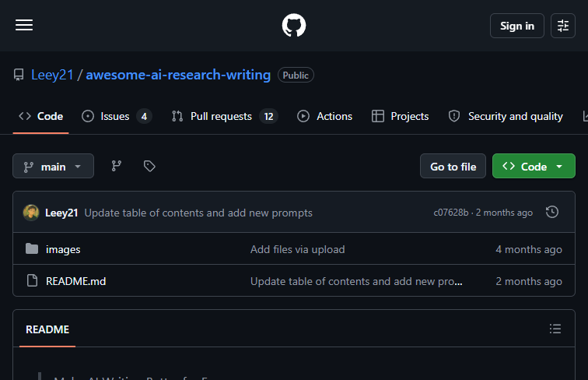Select the README tab heading
The width and height of the screenshot is (588, 380).
47,329
